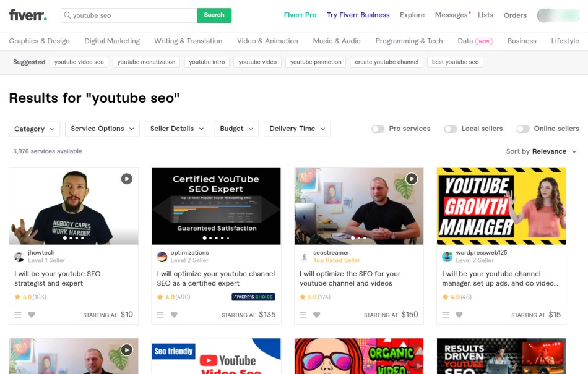Viewport: 588px width, 374px height.
Task: Open the user profile avatar menu
Action: 558,15
